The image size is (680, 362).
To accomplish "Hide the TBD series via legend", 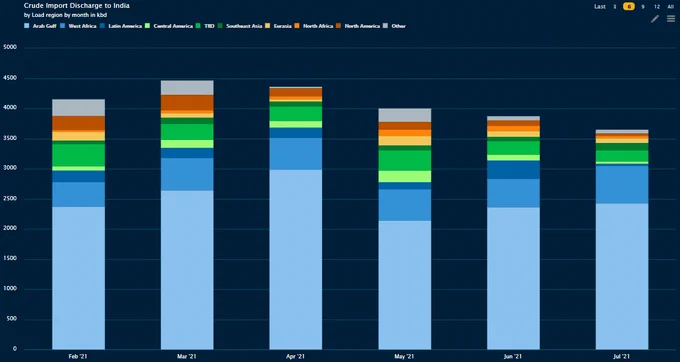I will point(205,26).
